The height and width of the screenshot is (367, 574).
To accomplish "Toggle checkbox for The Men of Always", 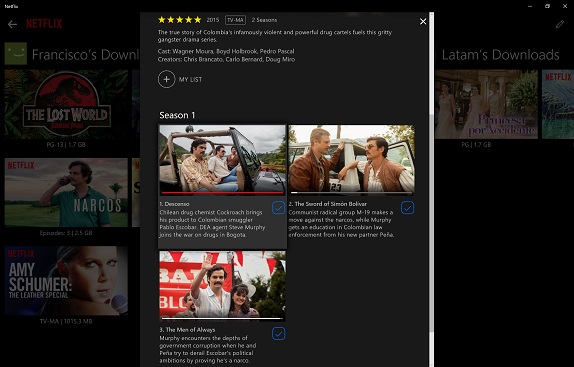I will [x=278, y=334].
